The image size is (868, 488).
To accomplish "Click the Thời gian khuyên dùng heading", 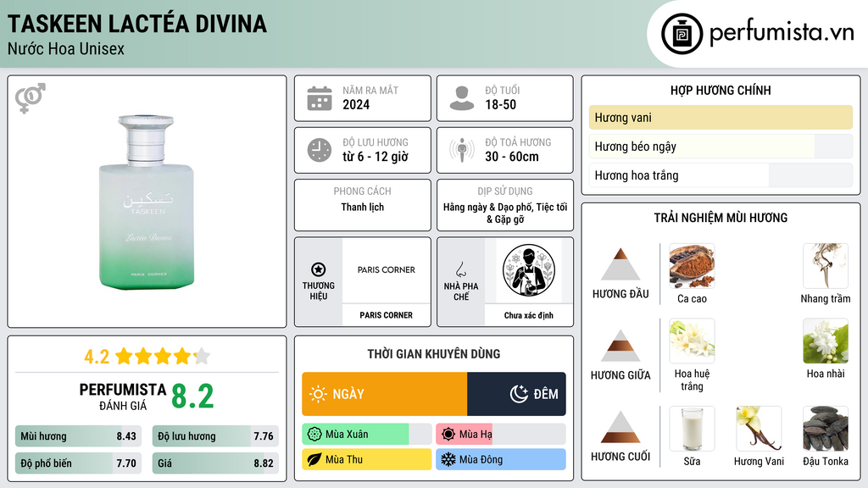I will pos(434,354).
